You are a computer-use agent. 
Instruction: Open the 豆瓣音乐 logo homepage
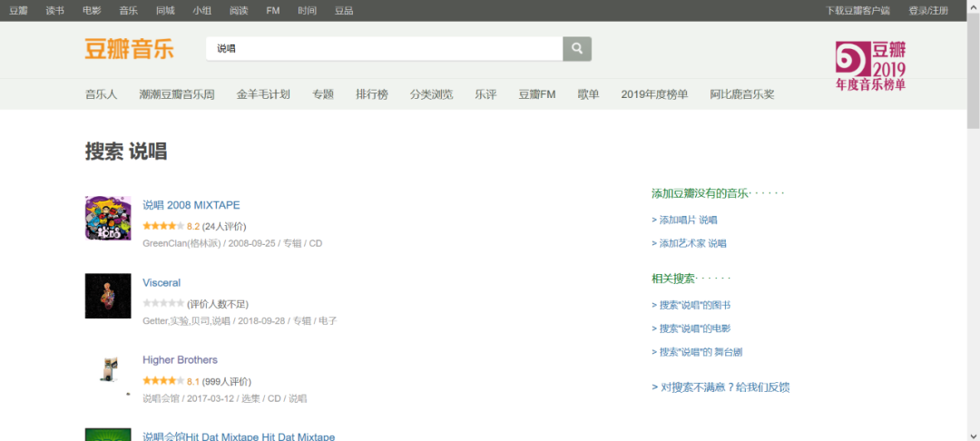129,49
